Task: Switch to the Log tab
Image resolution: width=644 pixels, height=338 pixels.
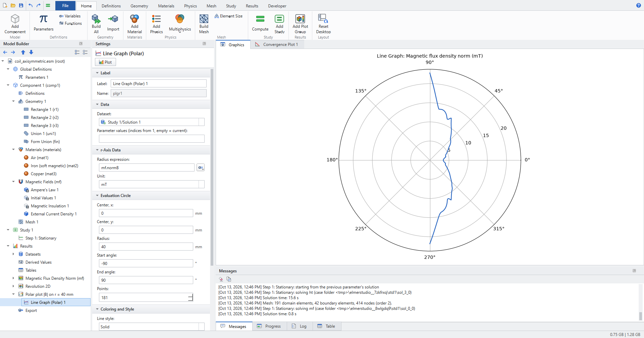Action: (300, 326)
